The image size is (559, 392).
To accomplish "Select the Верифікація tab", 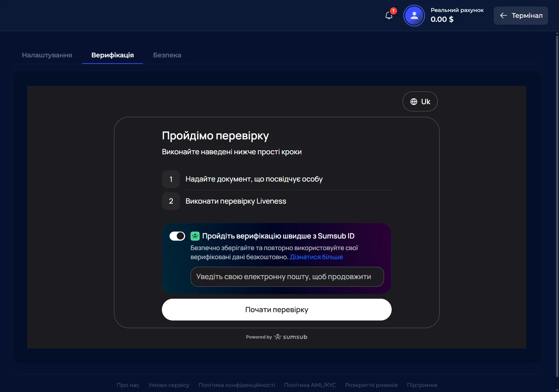I will tap(113, 55).
